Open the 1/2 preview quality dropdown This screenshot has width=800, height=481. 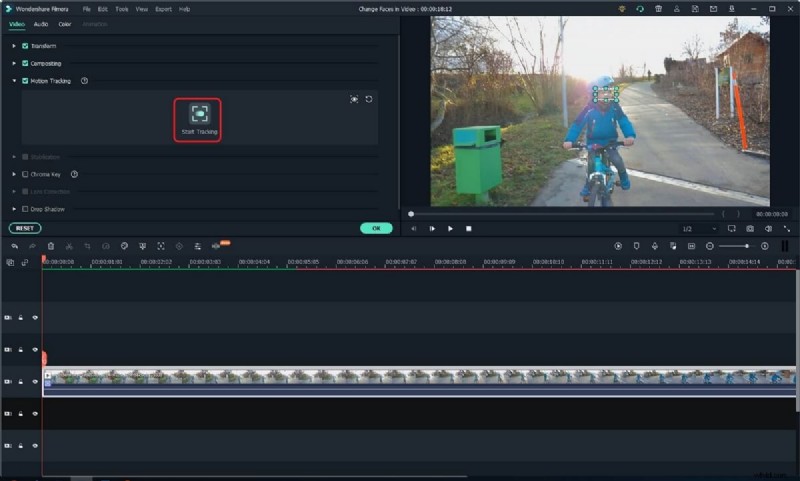click(699, 229)
